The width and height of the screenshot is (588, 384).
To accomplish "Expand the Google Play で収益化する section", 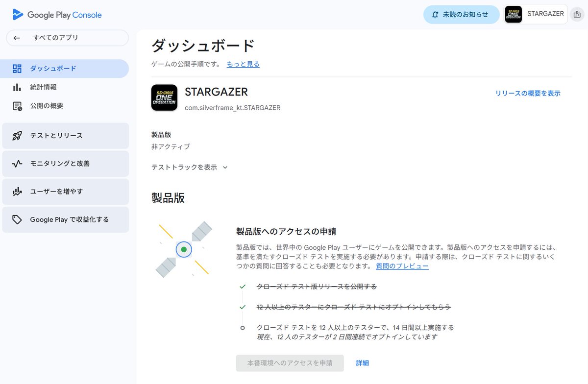I will (x=66, y=219).
